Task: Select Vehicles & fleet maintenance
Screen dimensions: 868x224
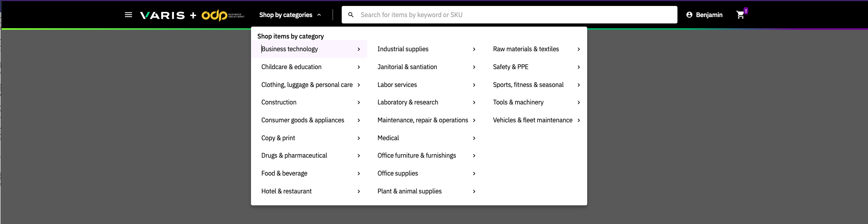Action: tap(535, 120)
